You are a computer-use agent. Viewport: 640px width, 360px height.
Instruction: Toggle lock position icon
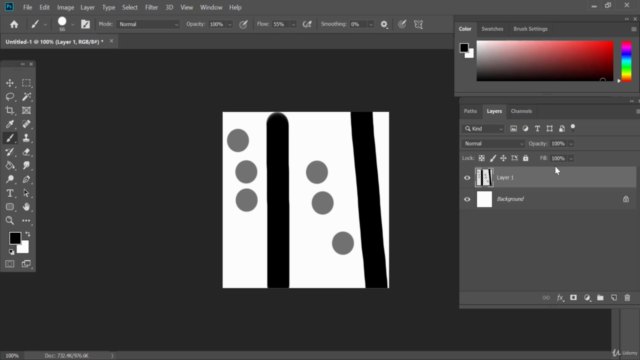(503, 158)
